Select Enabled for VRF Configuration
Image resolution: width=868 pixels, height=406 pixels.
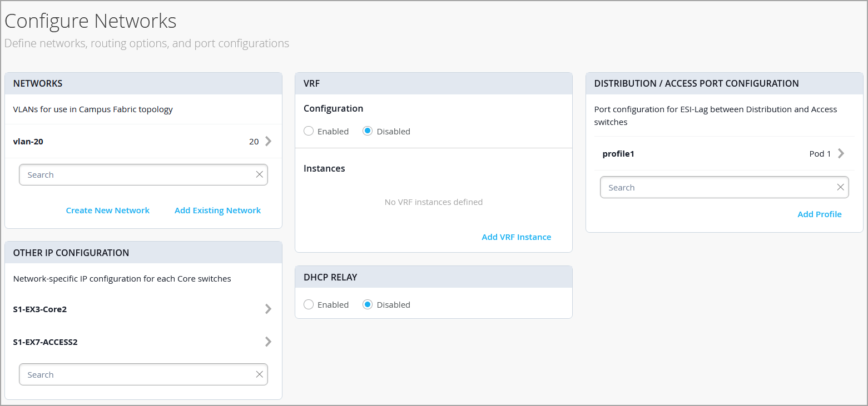309,131
